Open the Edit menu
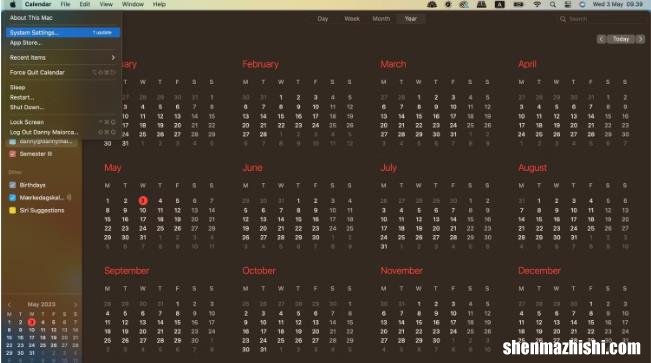651x363 pixels. [x=85, y=4]
